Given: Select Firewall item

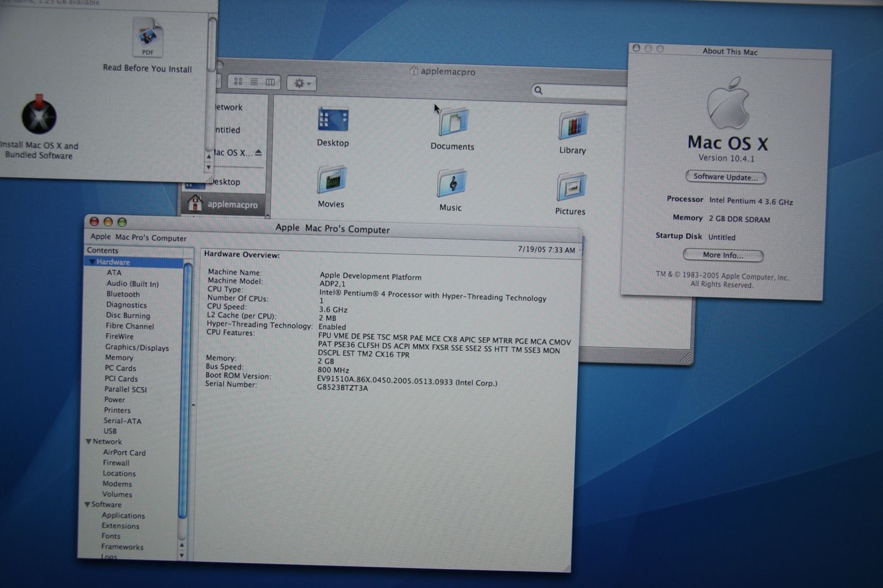Looking at the screenshot, I should pyautogui.click(x=116, y=463).
